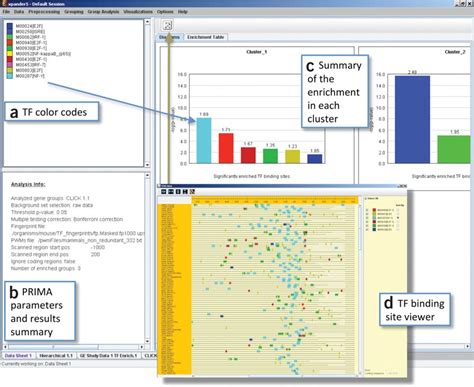Switch to the Enrichment Table tab
Screen dimensions: 474x387
click(205, 37)
